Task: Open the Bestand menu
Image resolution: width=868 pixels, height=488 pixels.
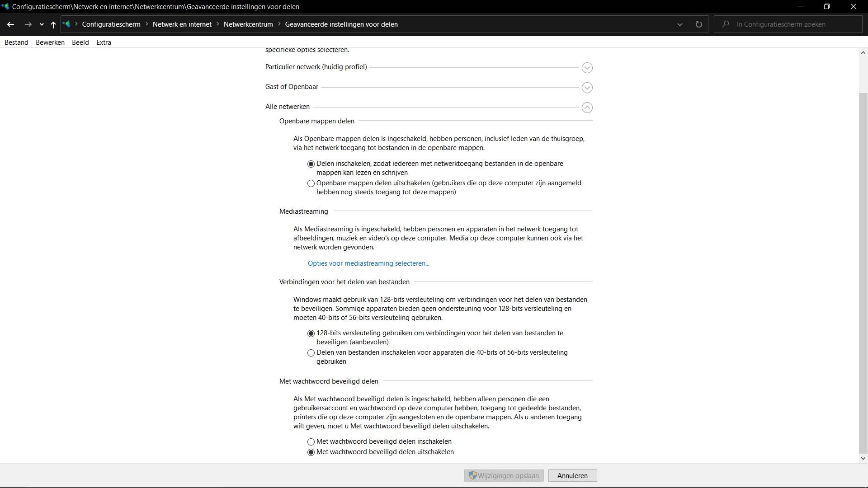Action: pyautogui.click(x=16, y=42)
